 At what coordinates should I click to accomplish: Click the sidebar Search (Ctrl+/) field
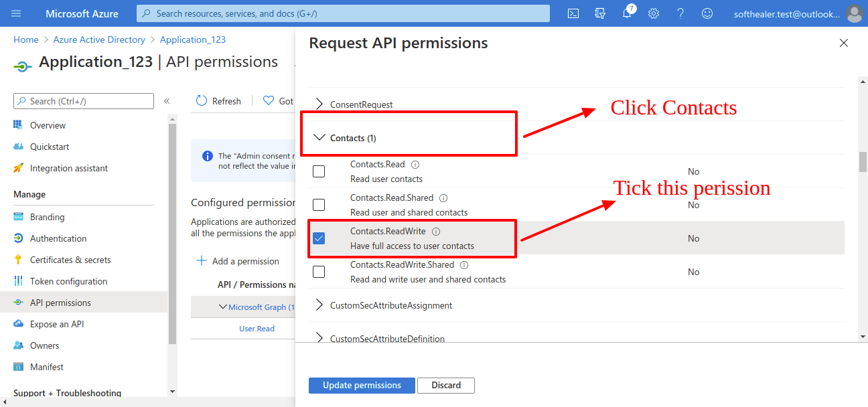[84, 101]
